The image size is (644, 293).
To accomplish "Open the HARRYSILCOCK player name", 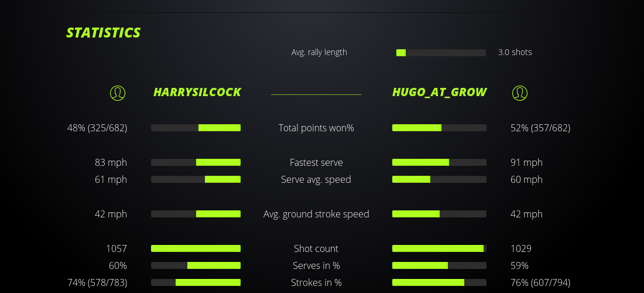I will tap(197, 93).
